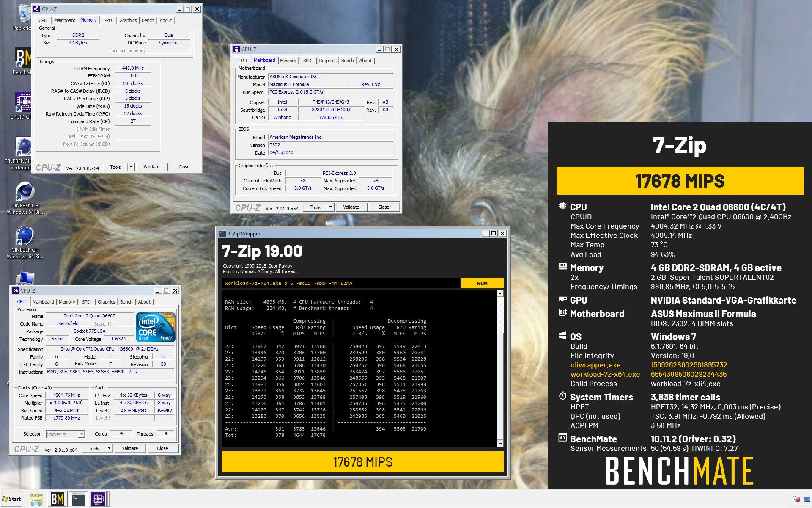Viewport: 812px width, 508px height.
Task: Click the DRAM Frequency value 445.0 MHz
Action: (x=133, y=68)
